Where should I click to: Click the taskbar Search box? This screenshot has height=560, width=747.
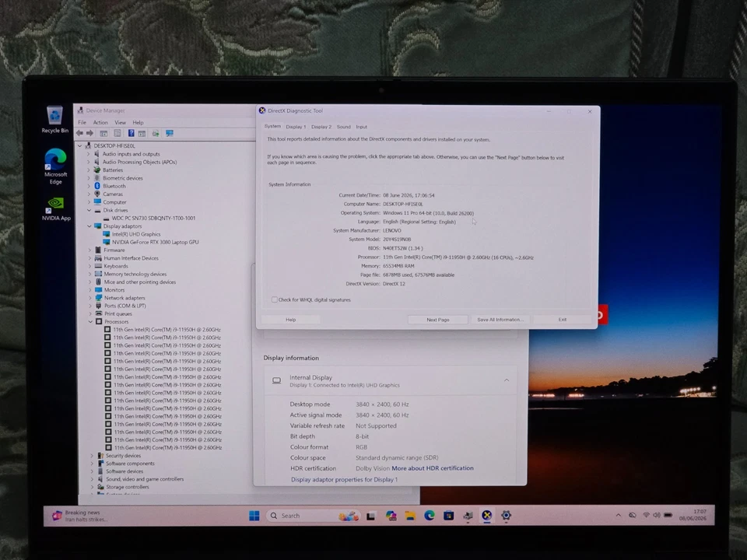tap(311, 516)
